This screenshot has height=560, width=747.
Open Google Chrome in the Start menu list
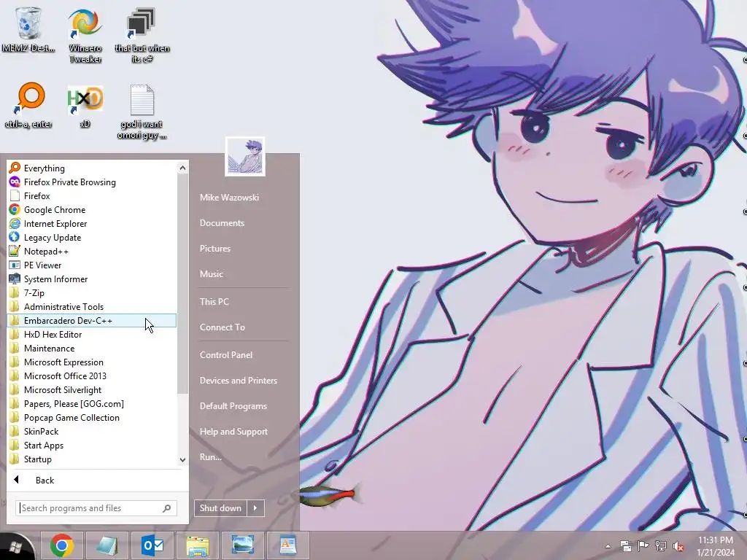tap(91, 209)
